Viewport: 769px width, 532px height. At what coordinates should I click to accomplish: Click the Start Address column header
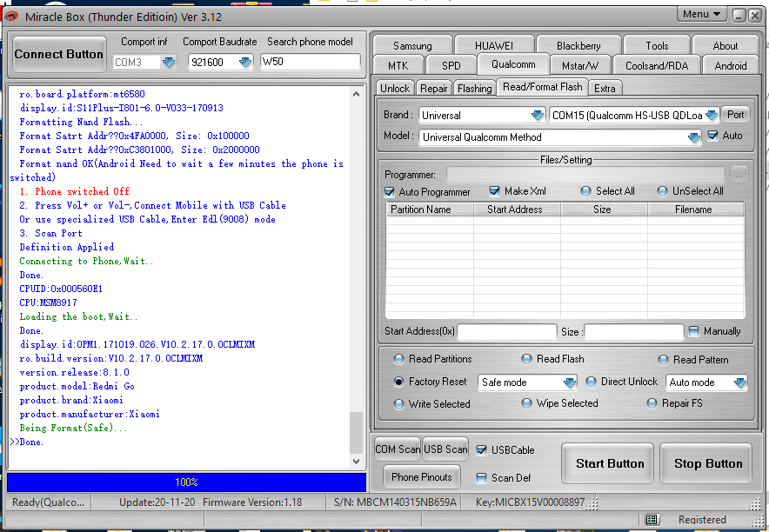(517, 209)
